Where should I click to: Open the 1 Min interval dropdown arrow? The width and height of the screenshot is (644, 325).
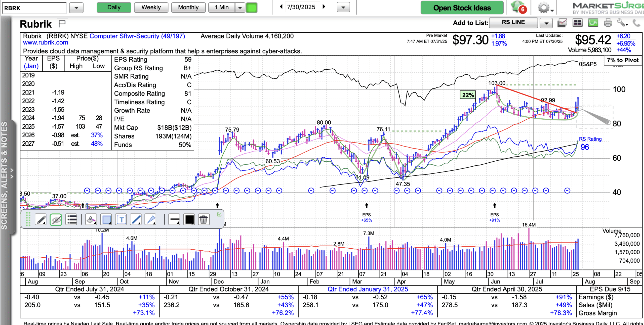pos(240,8)
